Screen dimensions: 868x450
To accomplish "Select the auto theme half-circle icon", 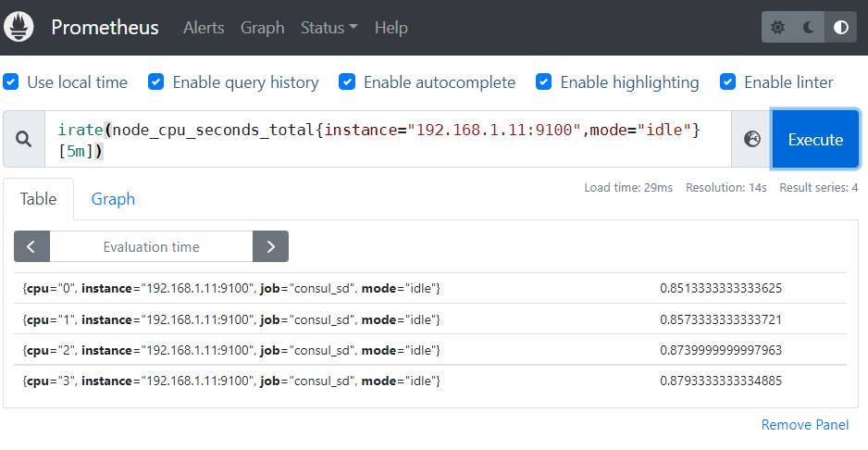I will point(841,27).
